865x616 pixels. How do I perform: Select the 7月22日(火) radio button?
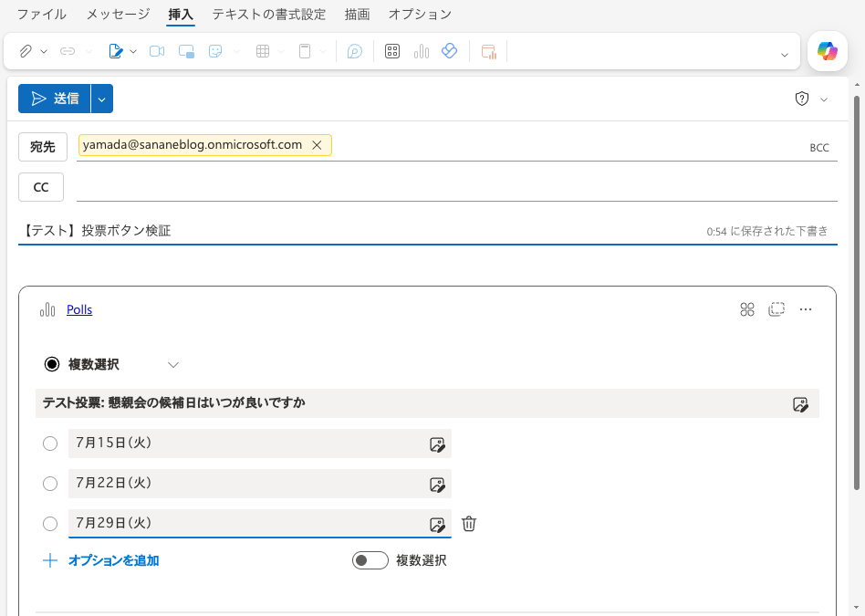[50, 484]
